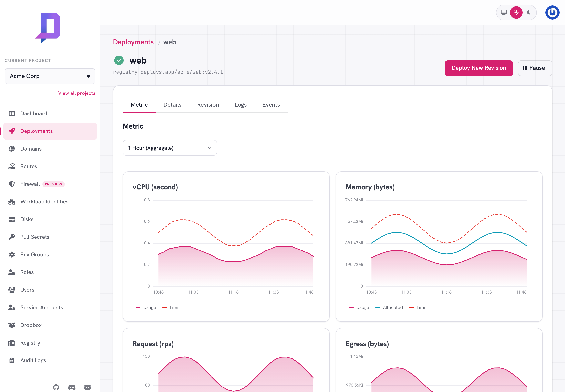The width and height of the screenshot is (565, 392).
Task: Toggle Usage series in vCPU legend
Action: tap(146, 308)
